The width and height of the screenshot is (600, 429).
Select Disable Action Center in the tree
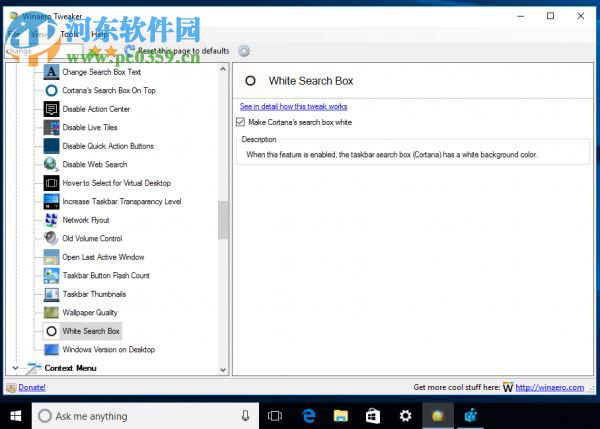96,109
